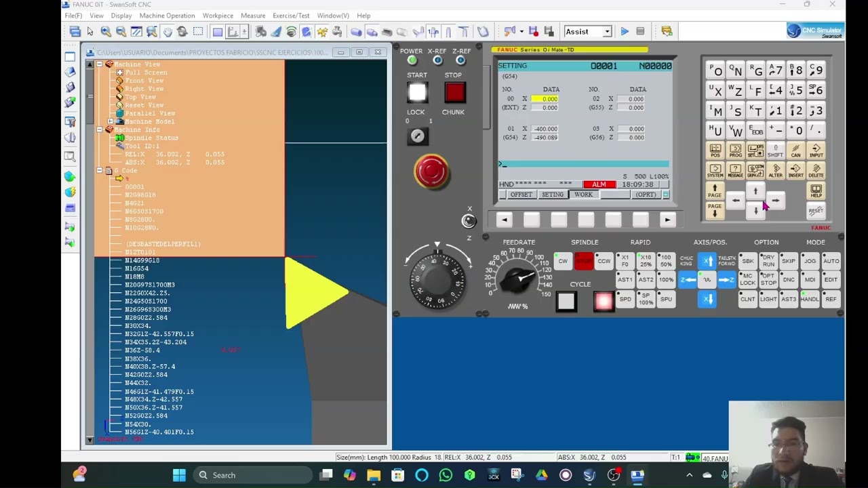Image resolution: width=868 pixels, height=488 pixels.
Task: Click the INSERT edit key
Action: coord(795,171)
